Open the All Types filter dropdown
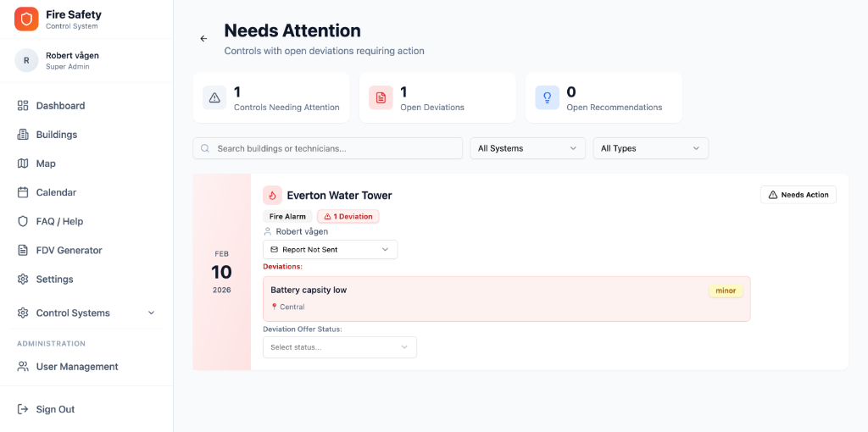The height and width of the screenshot is (432, 868). click(650, 148)
